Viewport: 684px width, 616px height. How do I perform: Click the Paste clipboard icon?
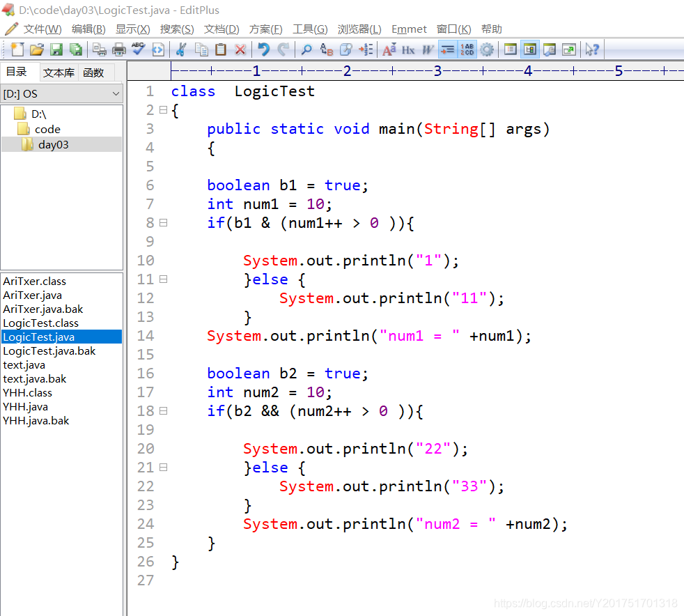tap(221, 49)
